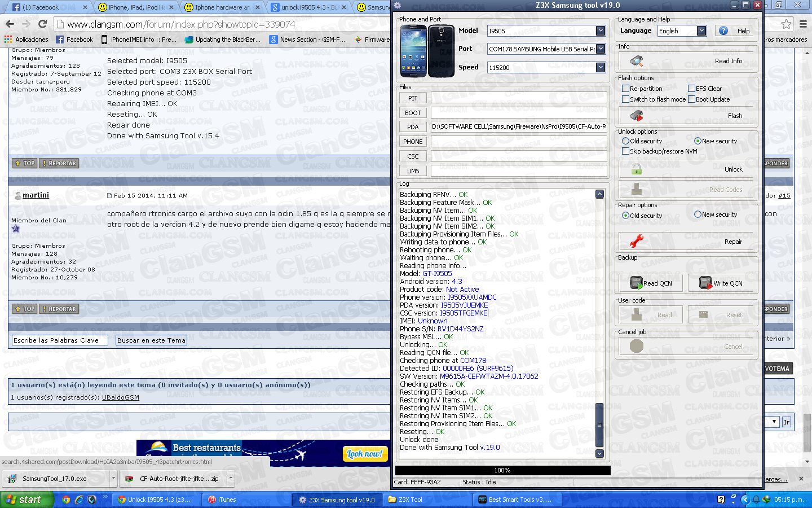The image size is (812, 508).
Task: Click the BOOT file button
Action: click(x=413, y=113)
